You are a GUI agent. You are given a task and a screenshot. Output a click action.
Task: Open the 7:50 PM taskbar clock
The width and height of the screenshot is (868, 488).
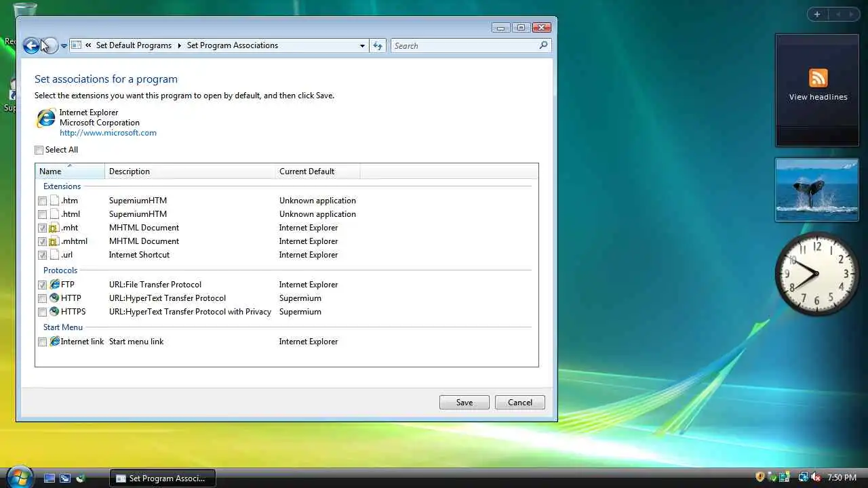[x=844, y=478]
